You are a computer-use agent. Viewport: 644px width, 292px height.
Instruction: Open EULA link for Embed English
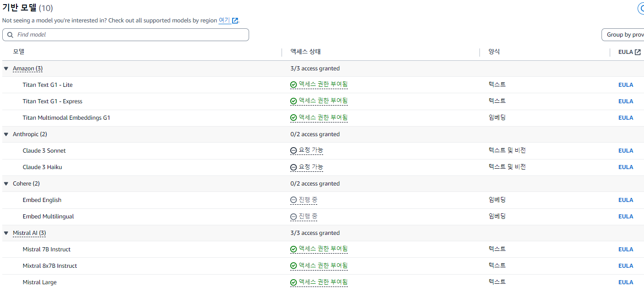626,200
